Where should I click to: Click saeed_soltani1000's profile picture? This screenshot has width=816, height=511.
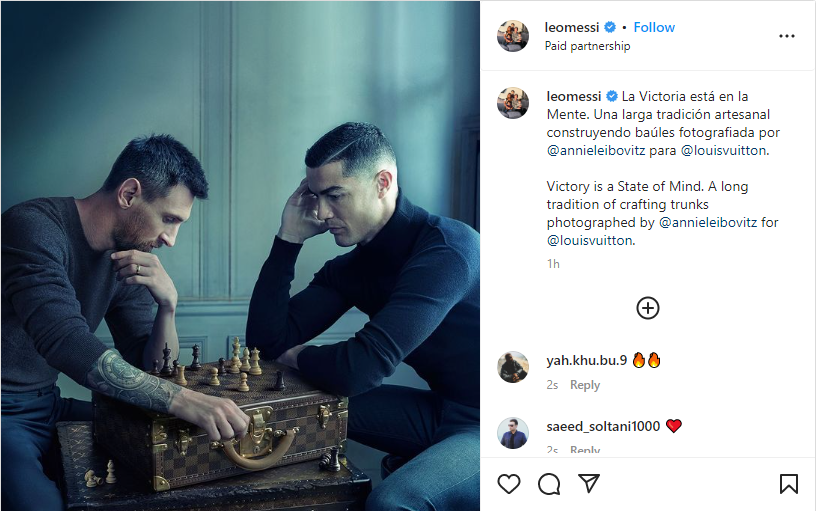click(513, 433)
